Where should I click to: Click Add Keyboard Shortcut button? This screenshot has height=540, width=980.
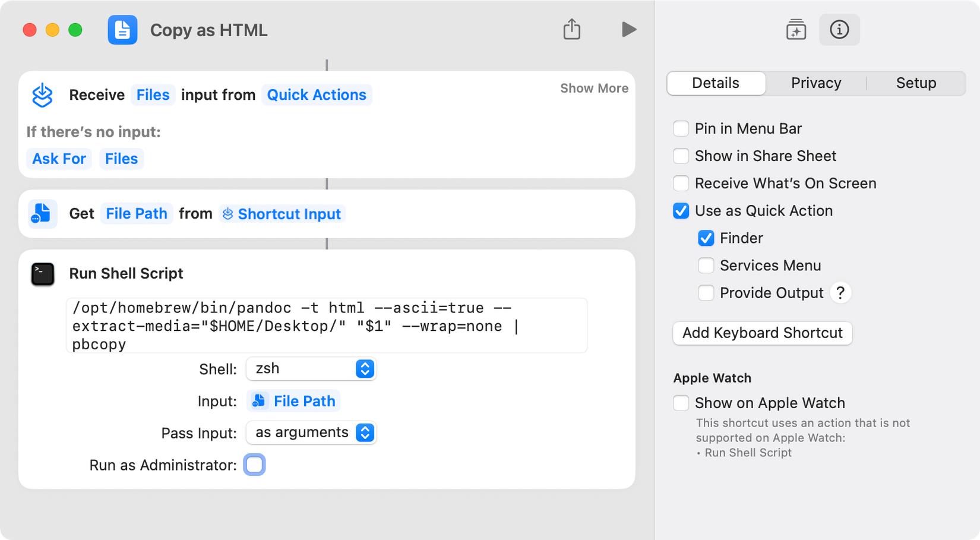pos(762,333)
